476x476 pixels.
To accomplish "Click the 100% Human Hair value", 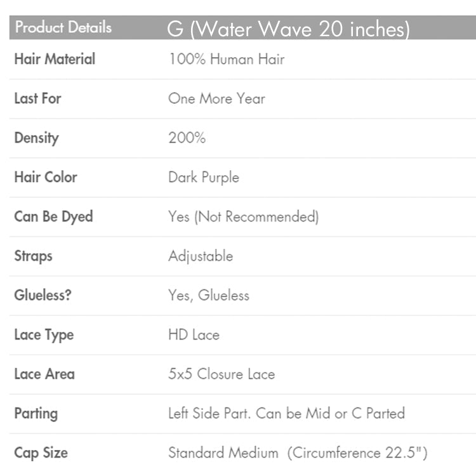I will [226, 59].
